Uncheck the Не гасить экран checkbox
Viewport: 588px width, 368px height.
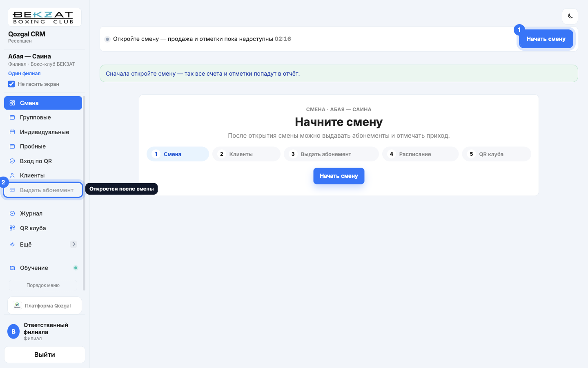11,84
